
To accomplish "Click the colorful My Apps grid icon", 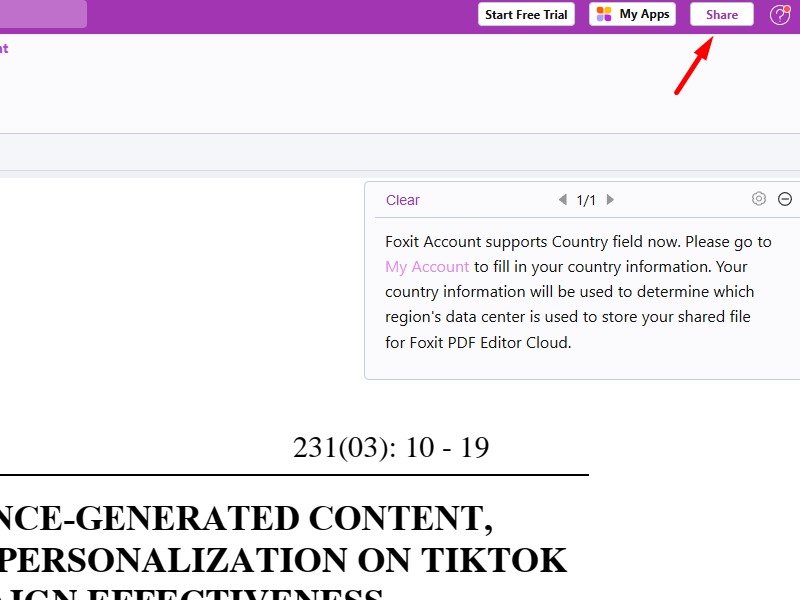I will (x=604, y=15).
